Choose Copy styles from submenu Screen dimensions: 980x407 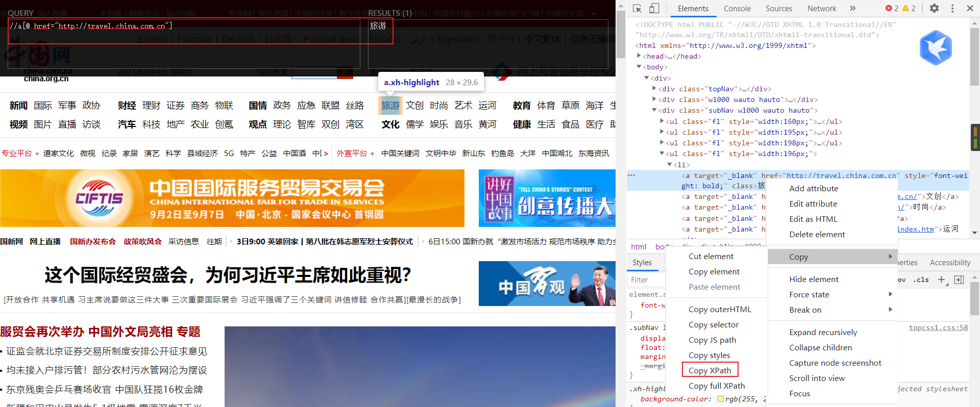(x=709, y=355)
